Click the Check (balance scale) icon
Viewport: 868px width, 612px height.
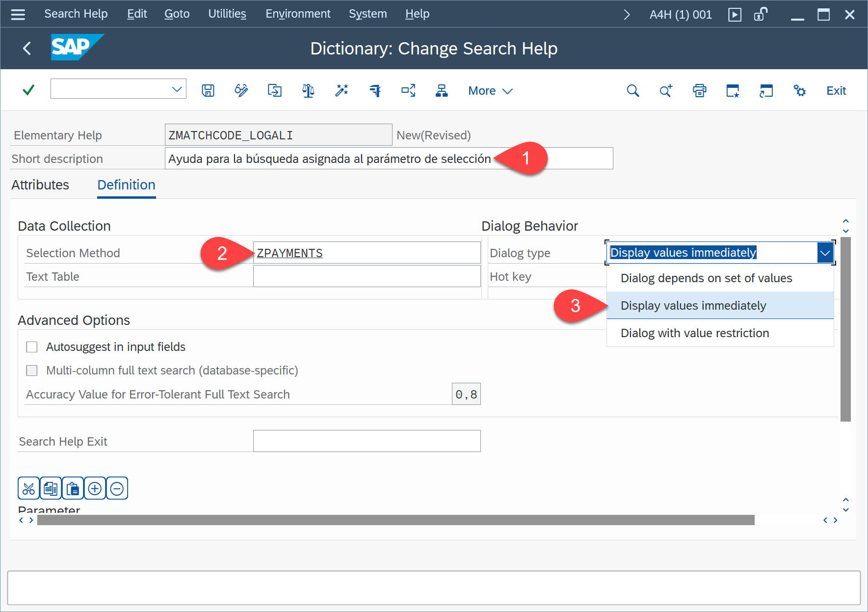[308, 91]
